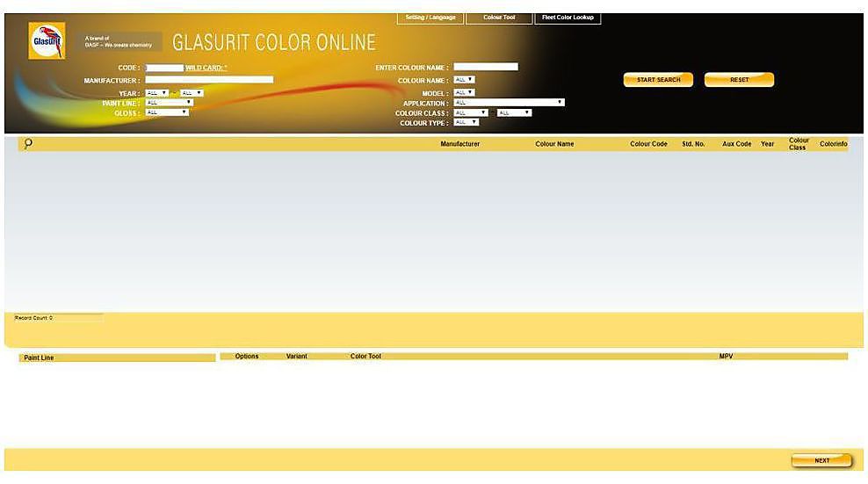868x484 pixels.
Task: Open the COLOUR TYPE dropdown
Action: [467, 122]
